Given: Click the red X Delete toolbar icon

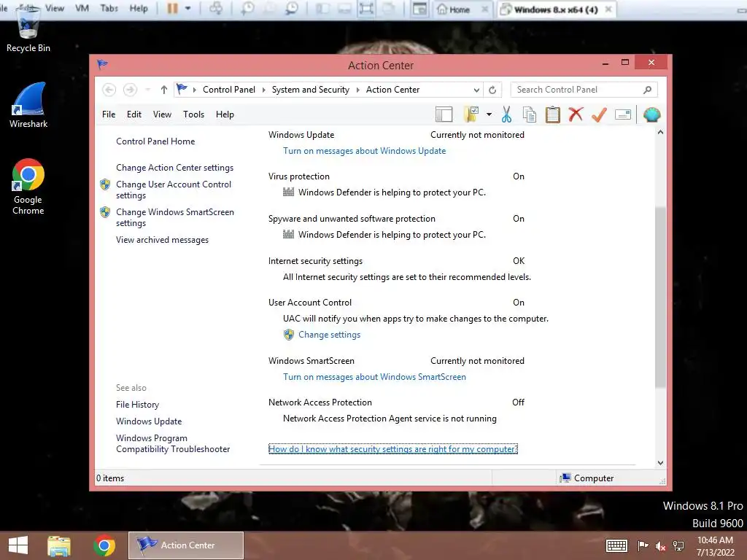Looking at the screenshot, I should [576, 114].
